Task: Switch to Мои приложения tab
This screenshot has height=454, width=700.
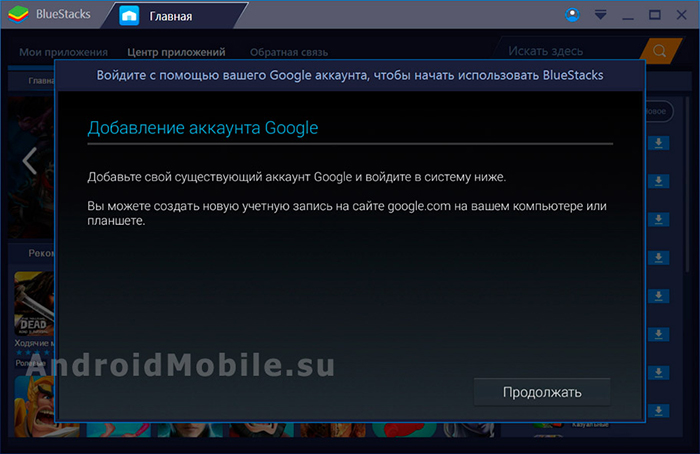Action: (63, 52)
